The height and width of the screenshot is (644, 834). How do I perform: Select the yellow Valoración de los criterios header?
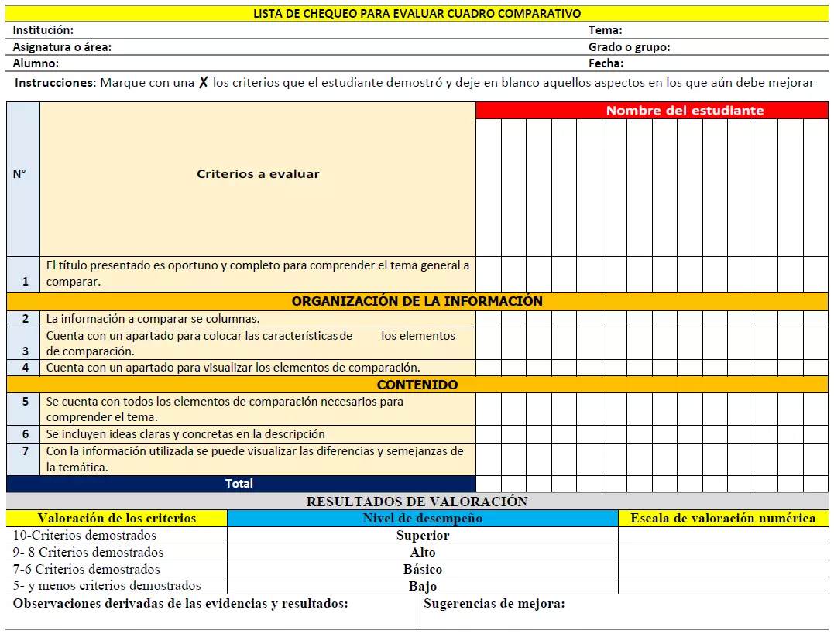coord(114,517)
